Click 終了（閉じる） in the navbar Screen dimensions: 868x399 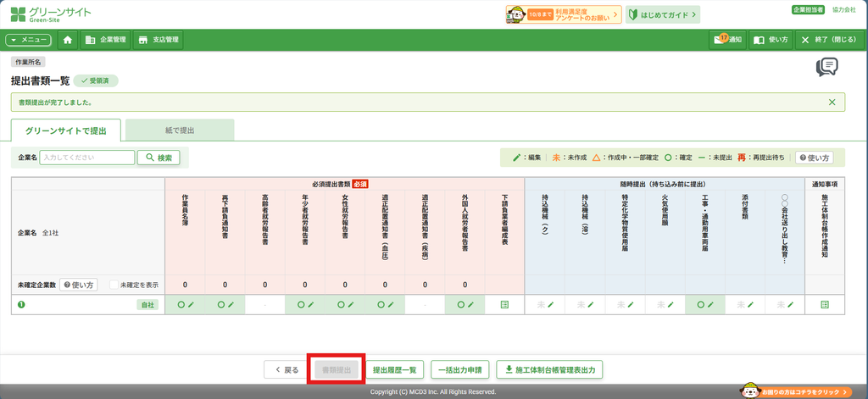click(830, 40)
